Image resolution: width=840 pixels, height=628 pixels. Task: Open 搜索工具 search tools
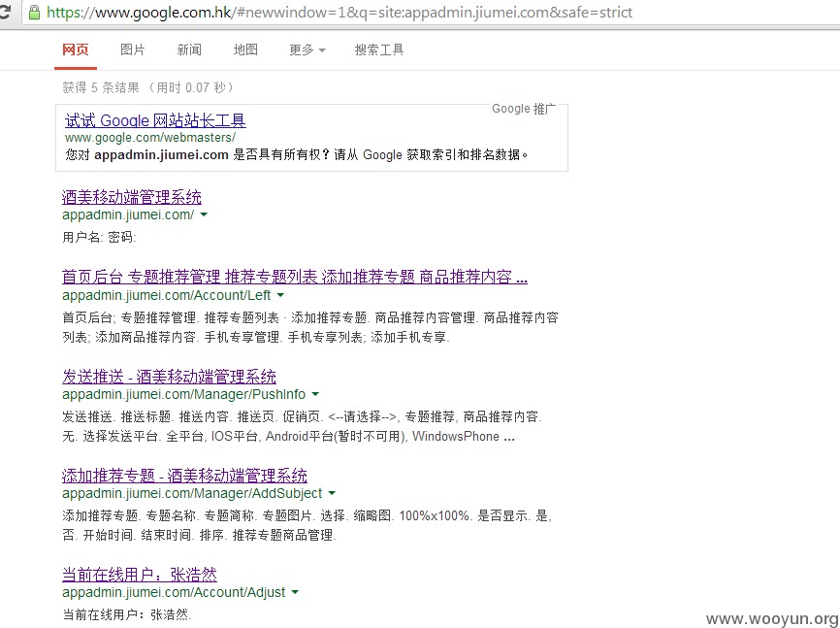(x=378, y=50)
